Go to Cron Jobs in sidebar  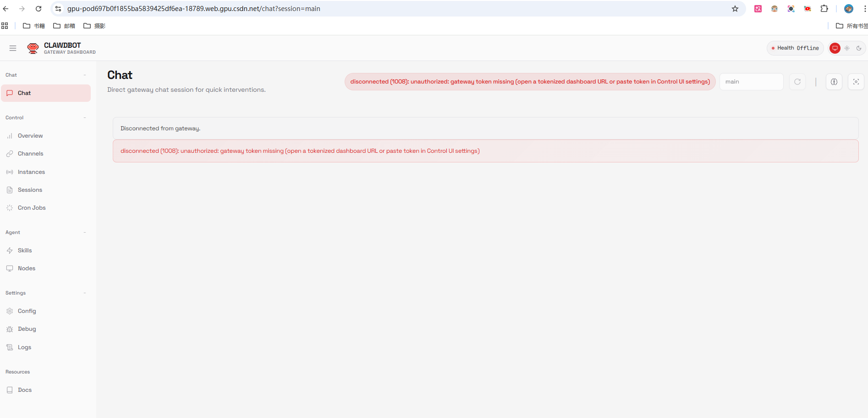click(32, 208)
